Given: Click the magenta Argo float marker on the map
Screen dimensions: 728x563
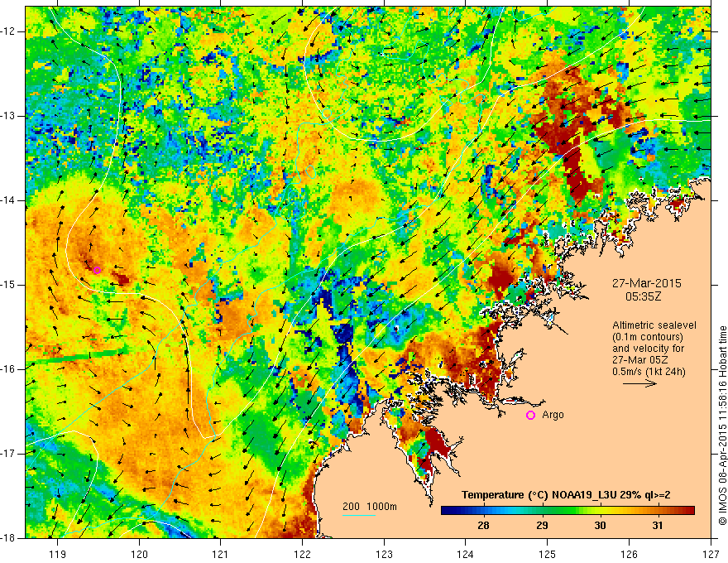Looking at the screenshot, I should click(x=97, y=271).
